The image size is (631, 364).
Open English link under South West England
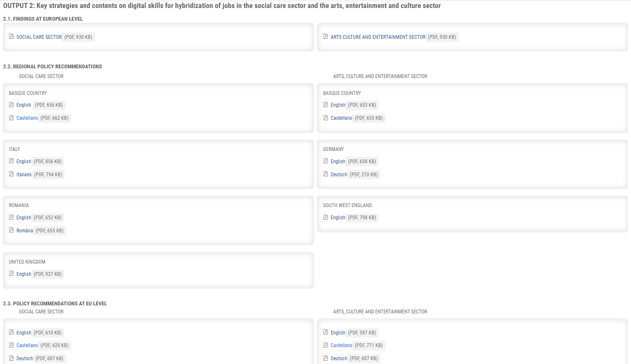(338, 218)
